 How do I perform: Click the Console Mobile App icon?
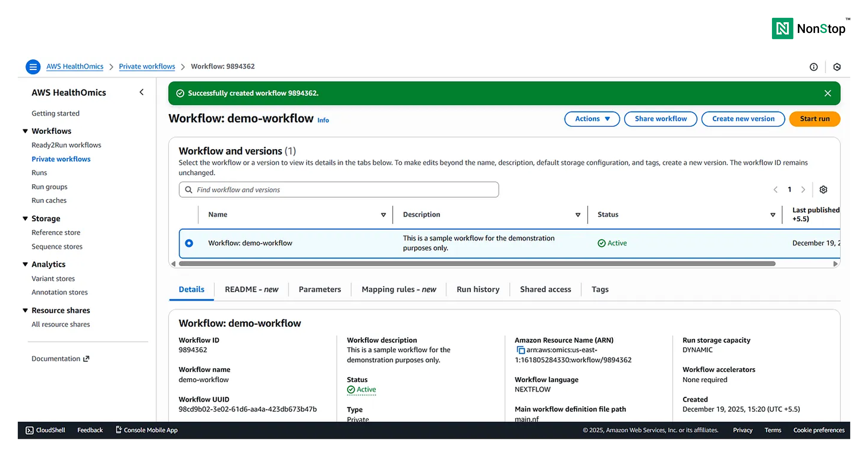click(x=119, y=430)
